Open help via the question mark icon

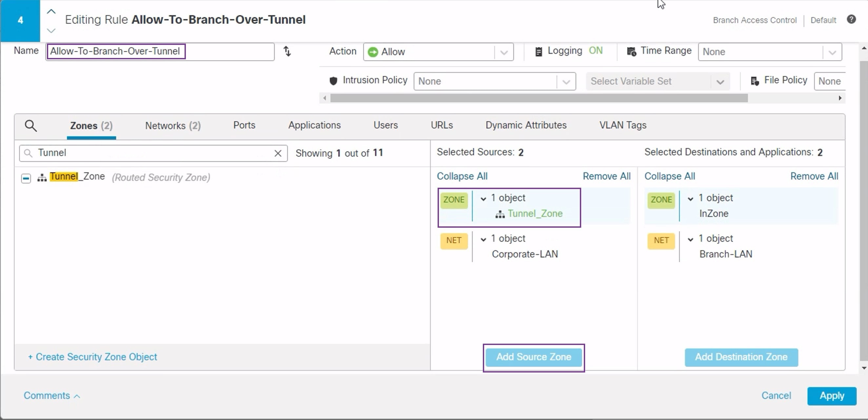(x=852, y=19)
